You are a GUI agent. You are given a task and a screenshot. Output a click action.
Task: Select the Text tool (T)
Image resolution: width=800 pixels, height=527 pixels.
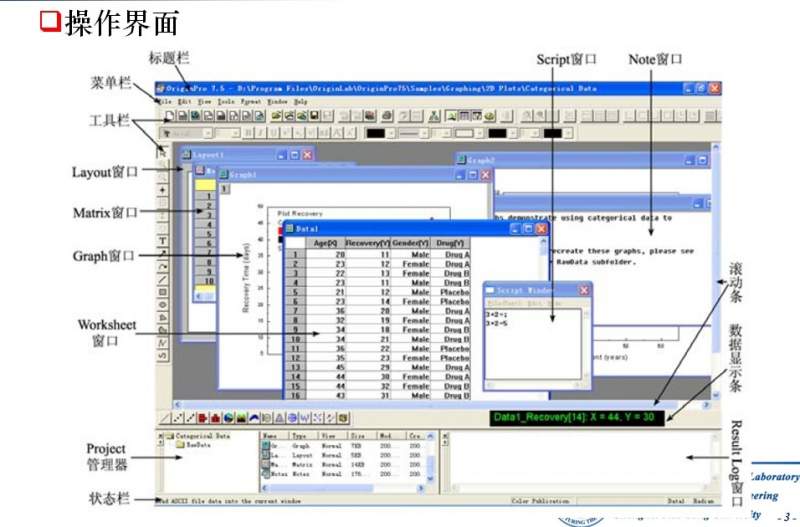click(162, 241)
